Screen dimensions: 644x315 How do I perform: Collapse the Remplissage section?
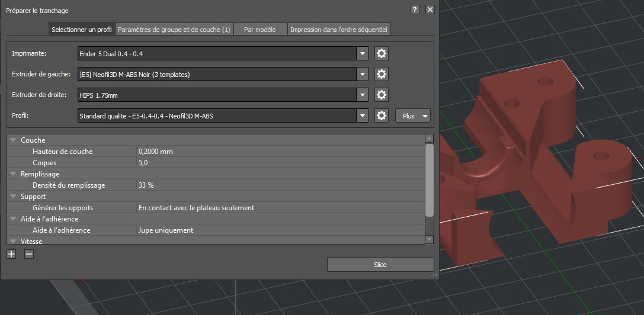tap(13, 174)
